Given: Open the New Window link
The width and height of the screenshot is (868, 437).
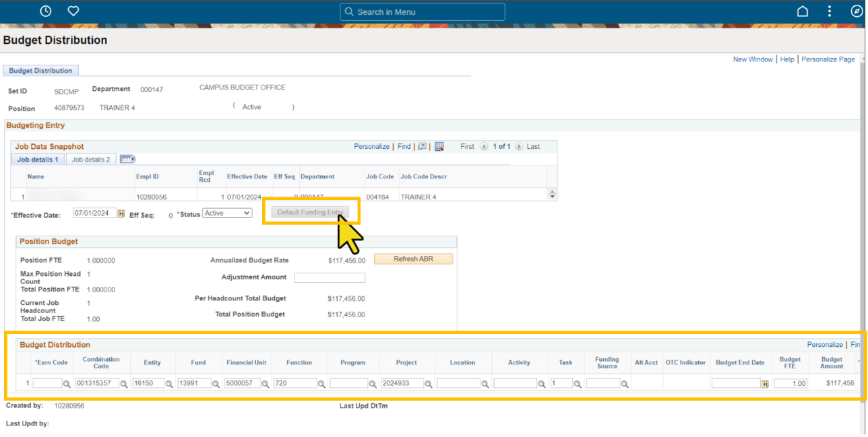Looking at the screenshot, I should 753,59.
